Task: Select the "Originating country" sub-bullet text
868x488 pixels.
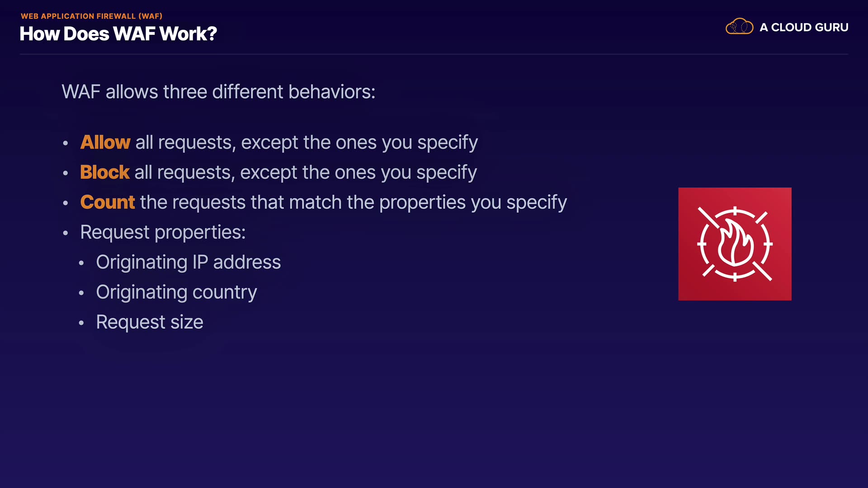Action: [x=176, y=292]
